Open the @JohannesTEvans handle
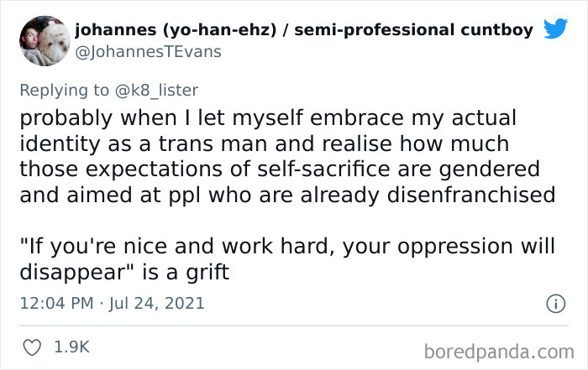The width and height of the screenshot is (588, 370). tap(148, 52)
